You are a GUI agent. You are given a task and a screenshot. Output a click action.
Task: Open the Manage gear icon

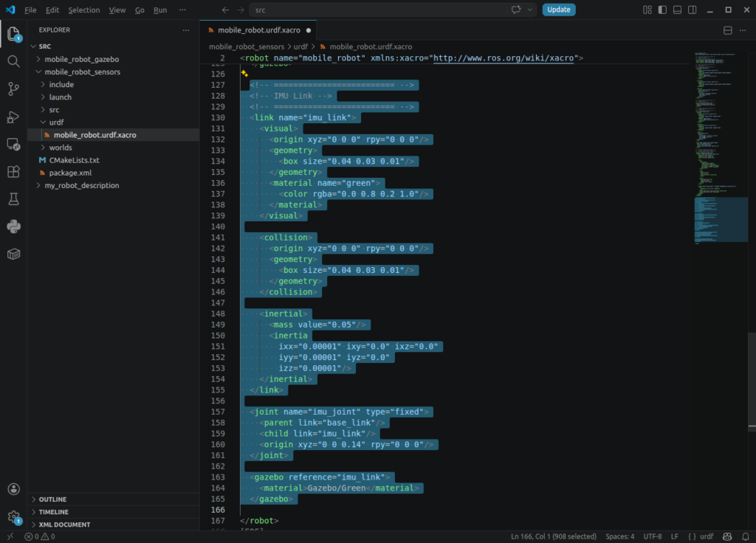pos(13,517)
